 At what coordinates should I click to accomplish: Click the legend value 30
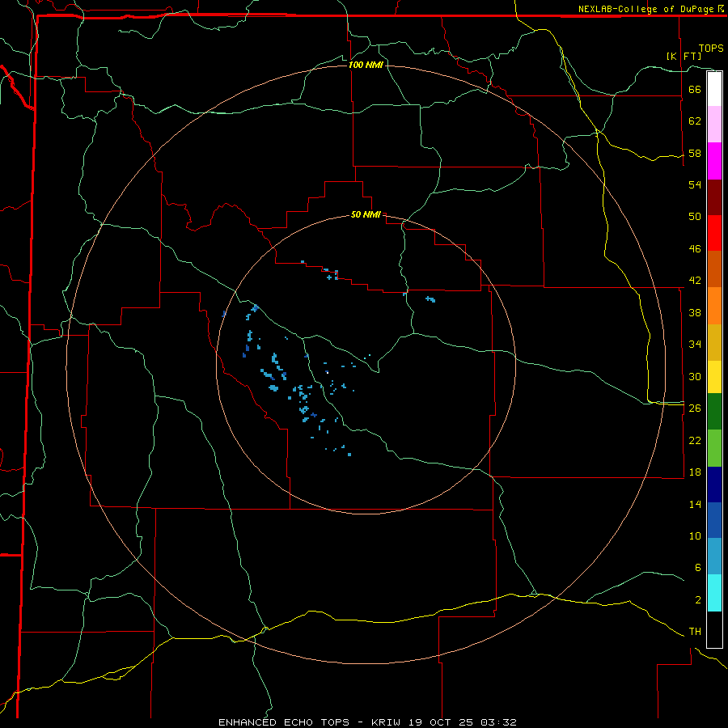695,376
